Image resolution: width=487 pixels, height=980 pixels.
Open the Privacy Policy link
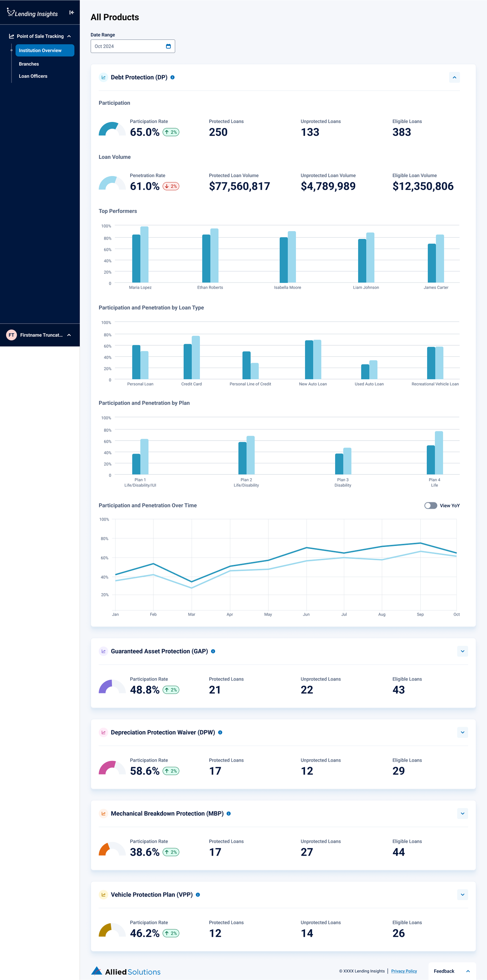pyautogui.click(x=404, y=971)
